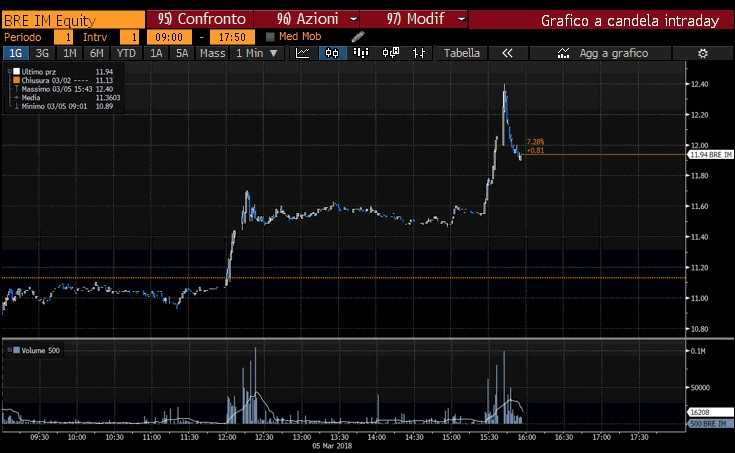
Task: Click the 7.28% change label
Action: pos(535,142)
